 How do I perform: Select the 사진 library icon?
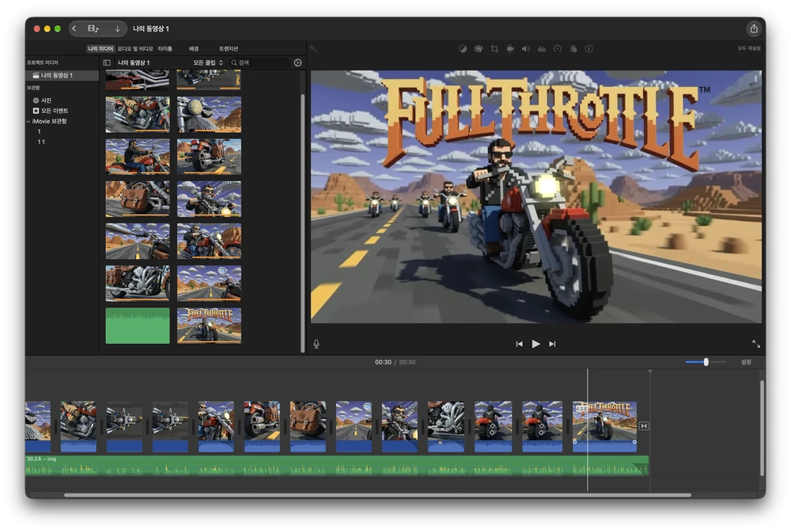(x=36, y=100)
